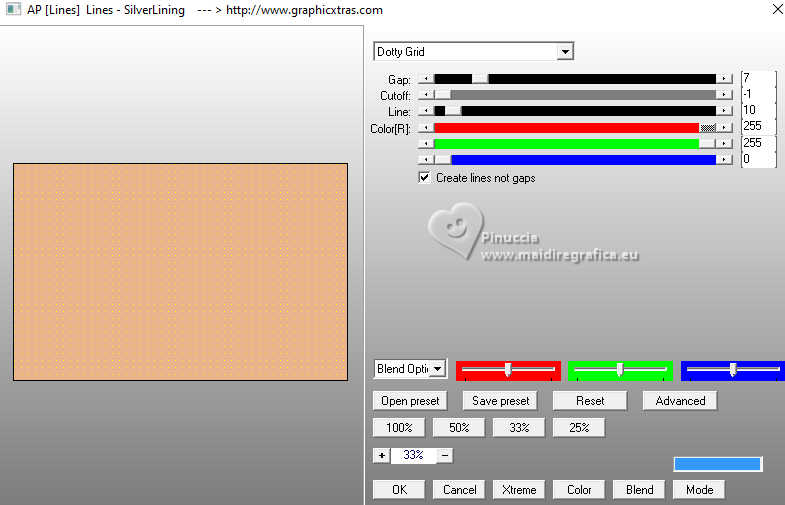Click the blue color slider bar

point(575,160)
